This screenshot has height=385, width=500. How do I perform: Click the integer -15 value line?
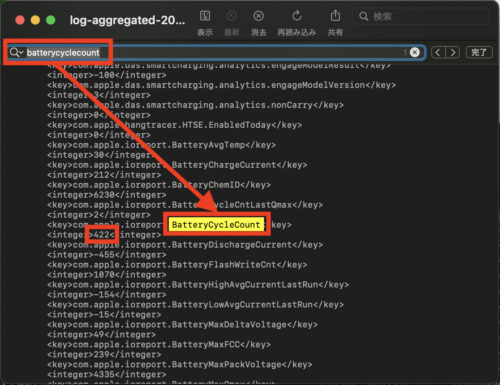[104, 315]
